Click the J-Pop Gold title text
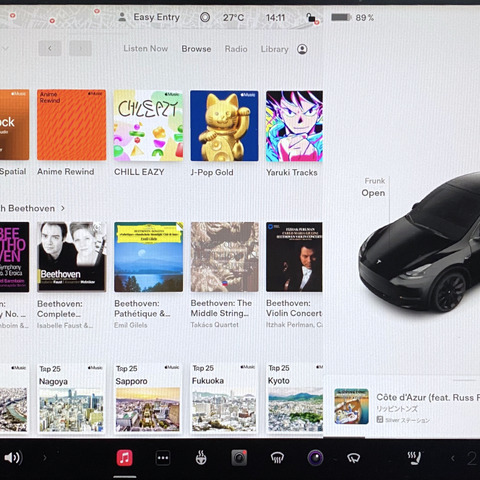The width and height of the screenshot is (480, 480). tap(212, 172)
